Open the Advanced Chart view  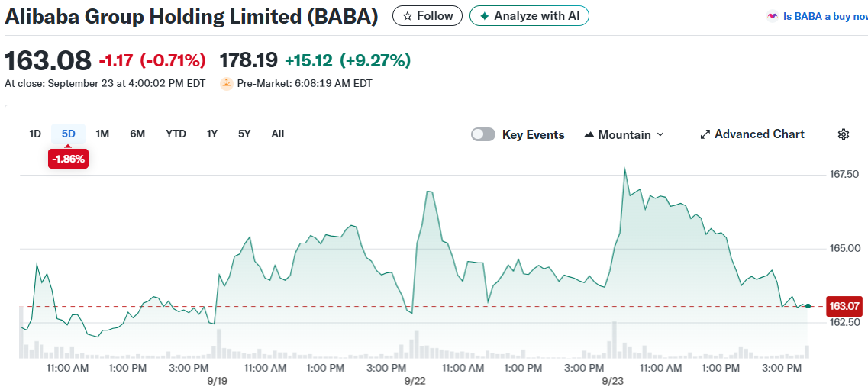[752, 134]
